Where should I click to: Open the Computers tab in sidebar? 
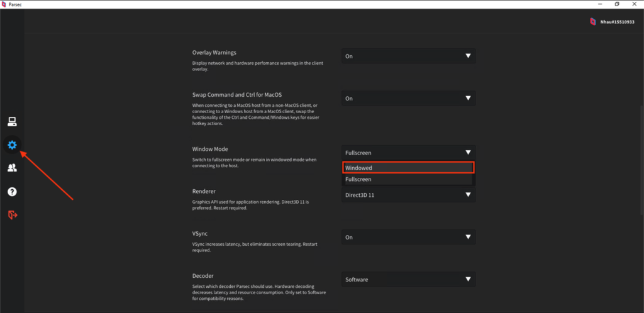coord(12,122)
